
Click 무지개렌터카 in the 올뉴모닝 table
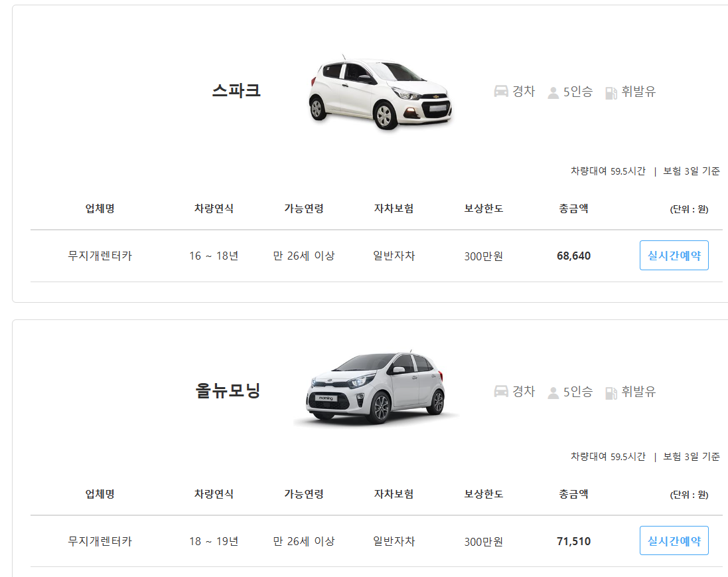(x=100, y=541)
